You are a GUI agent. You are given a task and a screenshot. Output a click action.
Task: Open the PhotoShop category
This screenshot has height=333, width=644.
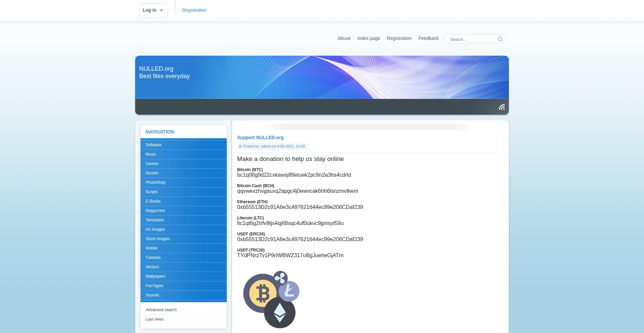(x=183, y=182)
